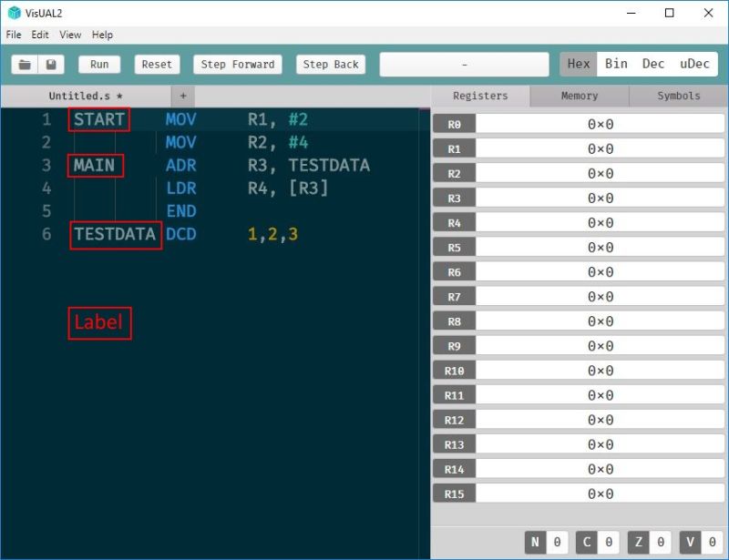
Task: Click the V flag indicator
Action: click(690, 541)
